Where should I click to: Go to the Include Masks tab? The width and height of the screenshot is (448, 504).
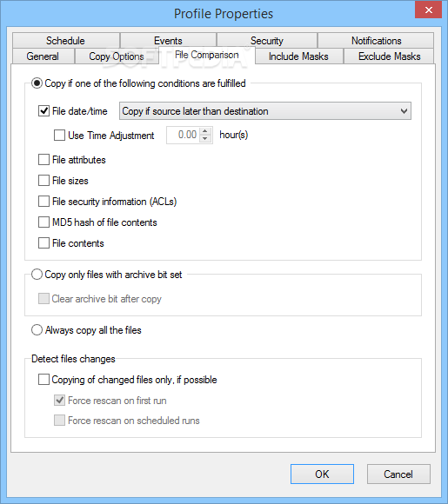pyautogui.click(x=298, y=56)
